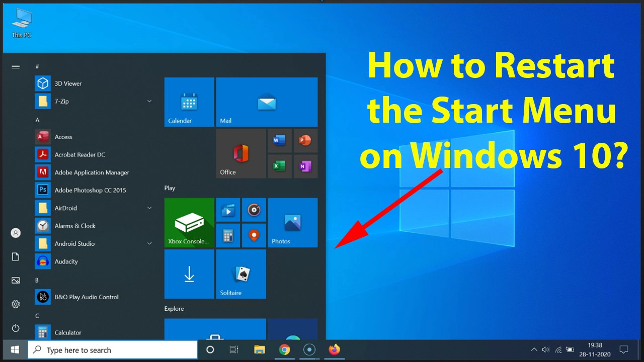Open File Explorer from the taskbar
The width and height of the screenshot is (644, 362).
(260, 350)
